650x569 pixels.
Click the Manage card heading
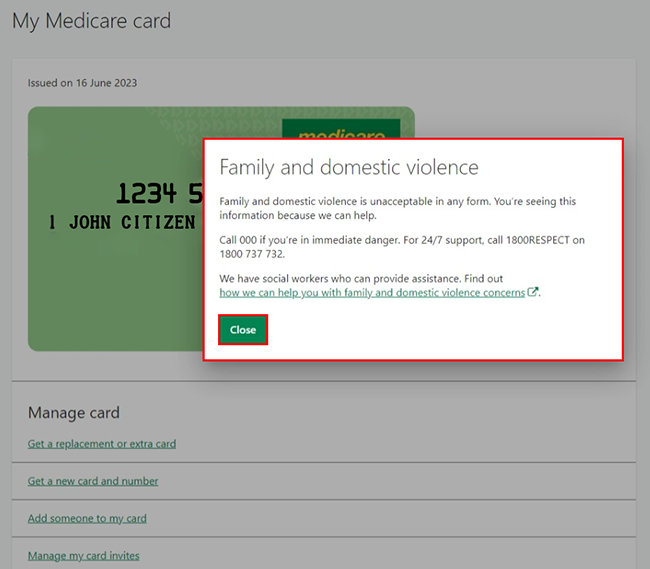tap(74, 413)
